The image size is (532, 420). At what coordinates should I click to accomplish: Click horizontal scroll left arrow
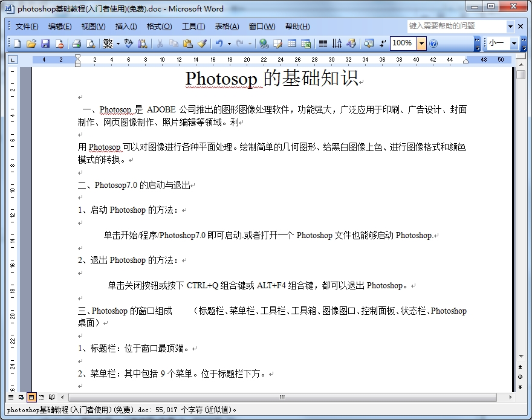click(62, 397)
